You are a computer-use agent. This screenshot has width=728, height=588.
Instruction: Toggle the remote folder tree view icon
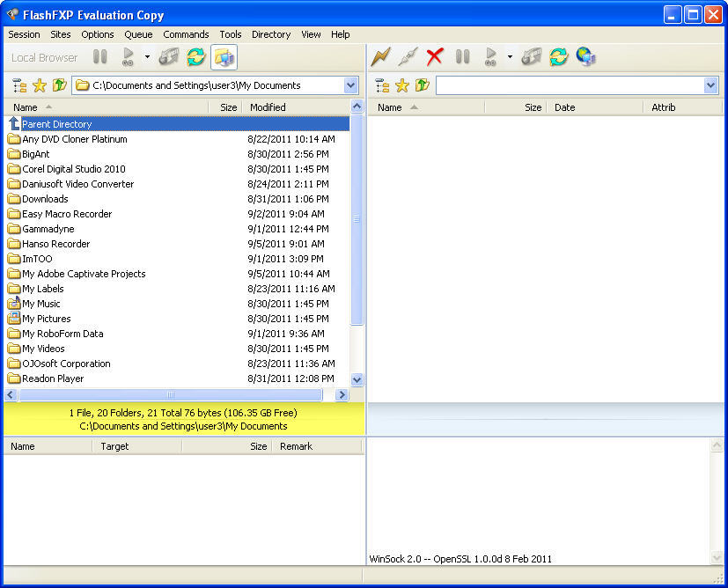pyautogui.click(x=382, y=85)
